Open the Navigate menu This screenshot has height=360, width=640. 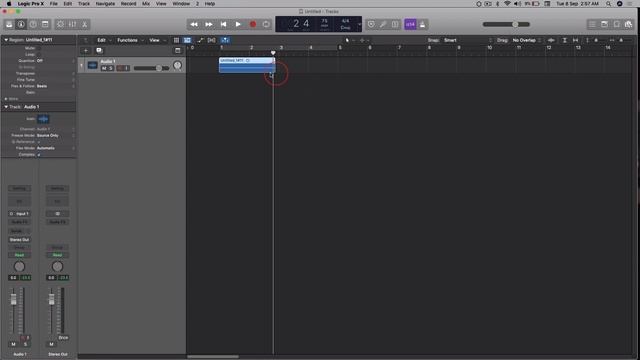pyautogui.click(x=105, y=4)
